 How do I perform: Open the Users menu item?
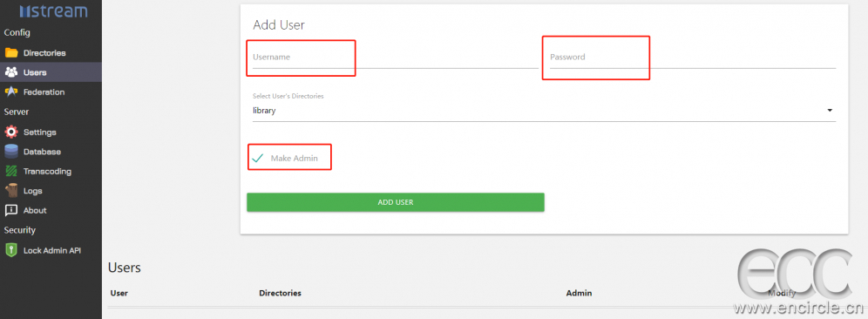tap(51, 72)
